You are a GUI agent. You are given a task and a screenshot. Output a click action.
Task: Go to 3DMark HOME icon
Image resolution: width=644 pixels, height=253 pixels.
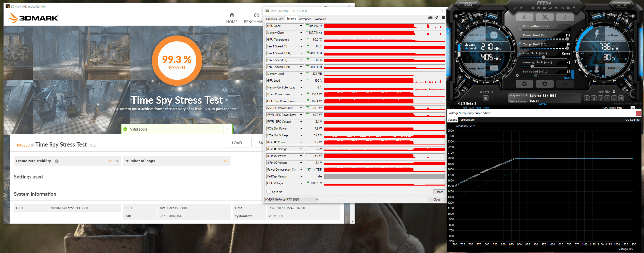(232, 15)
